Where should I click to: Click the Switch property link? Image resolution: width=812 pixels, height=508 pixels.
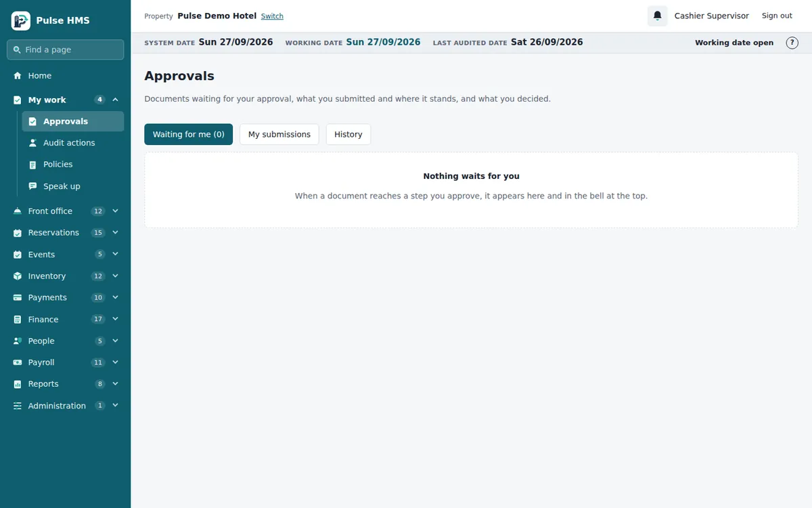pyautogui.click(x=272, y=16)
